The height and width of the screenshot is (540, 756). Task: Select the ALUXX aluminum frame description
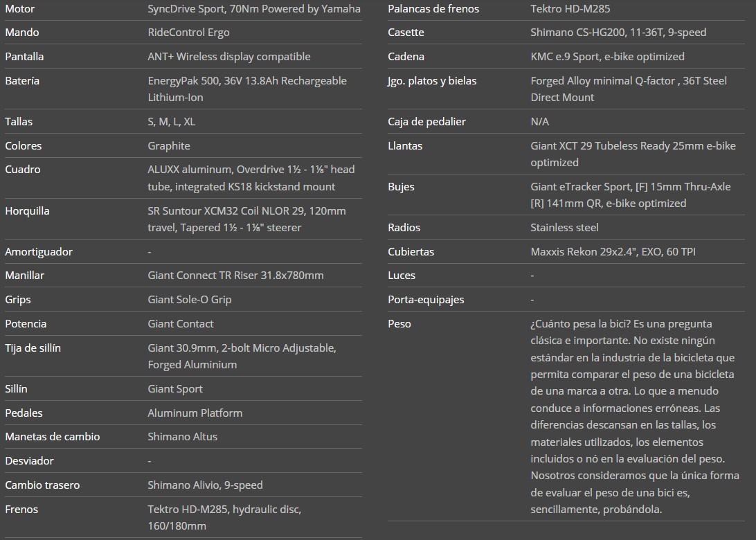251,178
